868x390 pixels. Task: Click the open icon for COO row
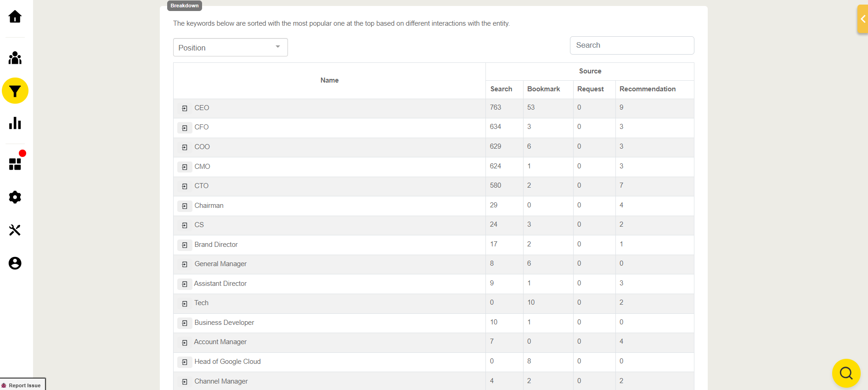click(185, 147)
